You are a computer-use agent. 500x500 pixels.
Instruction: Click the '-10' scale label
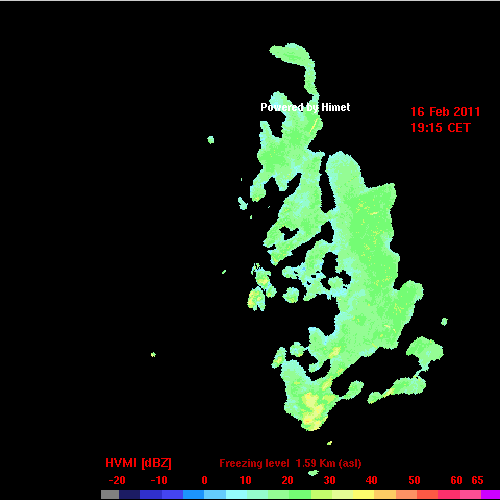click(x=159, y=480)
